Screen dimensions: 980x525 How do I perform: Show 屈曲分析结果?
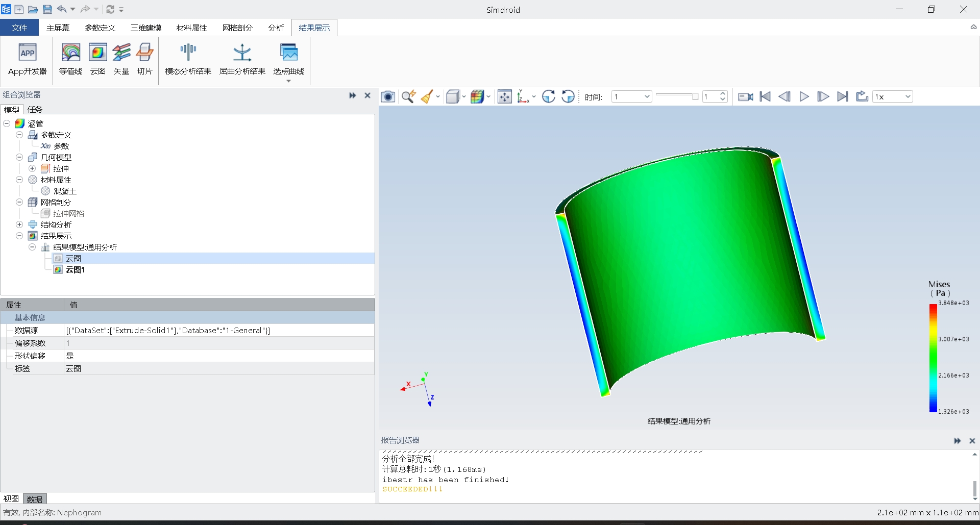242,59
